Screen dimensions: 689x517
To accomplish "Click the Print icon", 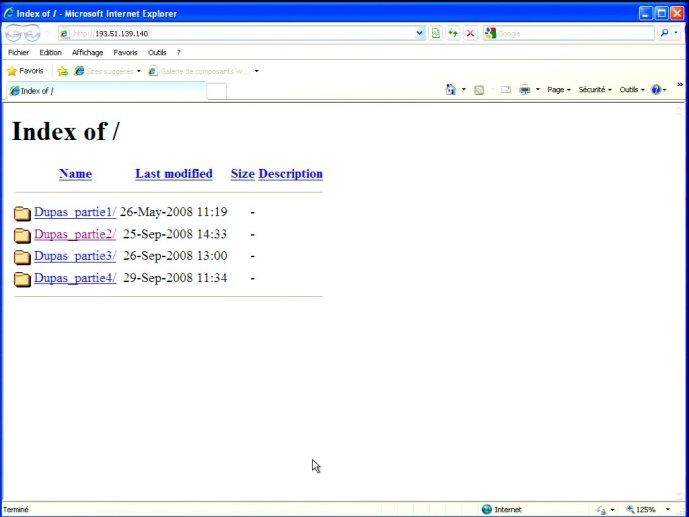I will pyautogui.click(x=525, y=90).
